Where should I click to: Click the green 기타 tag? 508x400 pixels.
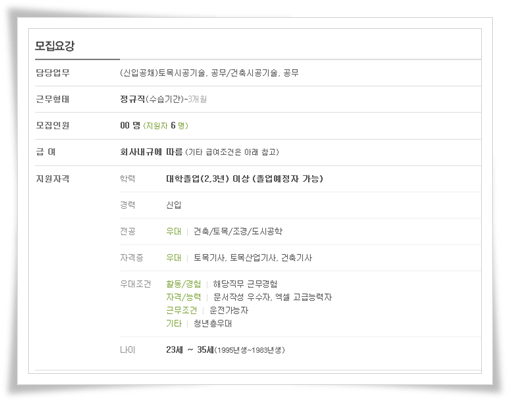(174, 323)
